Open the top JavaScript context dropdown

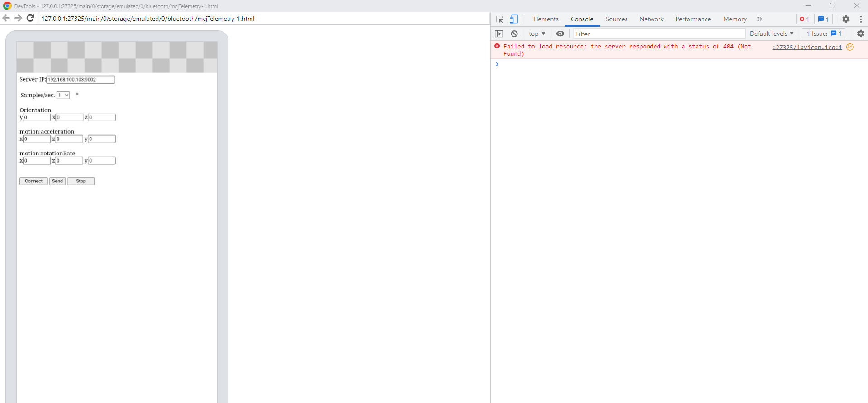[x=537, y=34]
